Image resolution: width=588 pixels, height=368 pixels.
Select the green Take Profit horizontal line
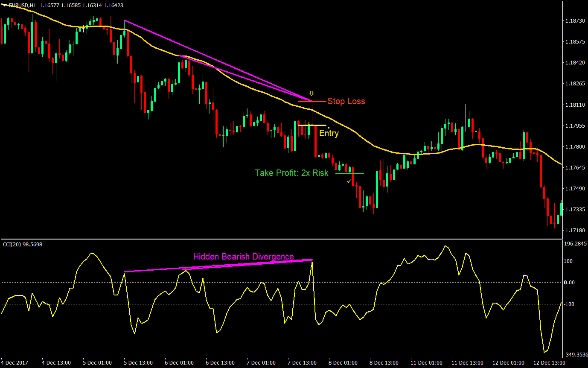(x=349, y=173)
